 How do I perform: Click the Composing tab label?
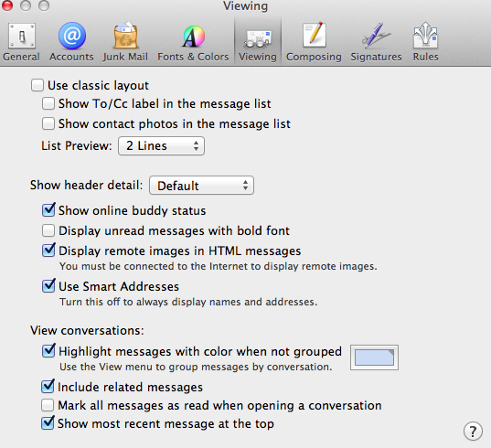314,57
